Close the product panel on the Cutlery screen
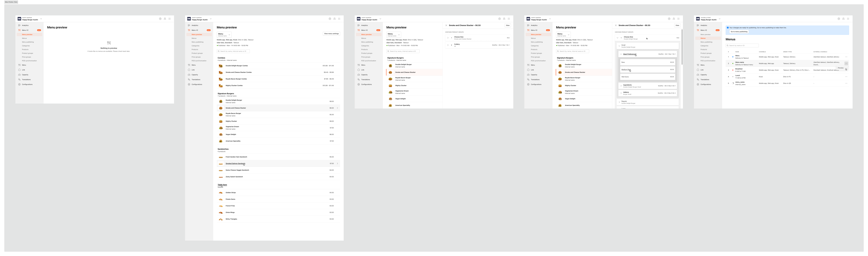 (446, 25)
